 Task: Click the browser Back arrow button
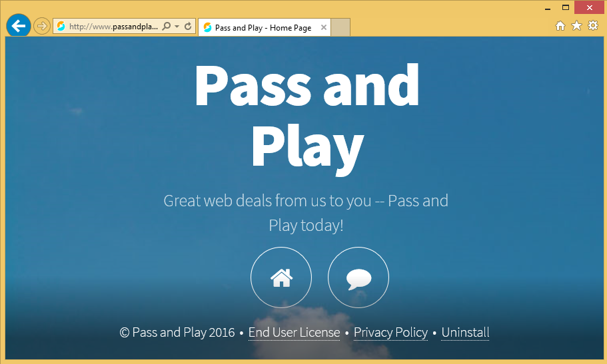(18, 26)
